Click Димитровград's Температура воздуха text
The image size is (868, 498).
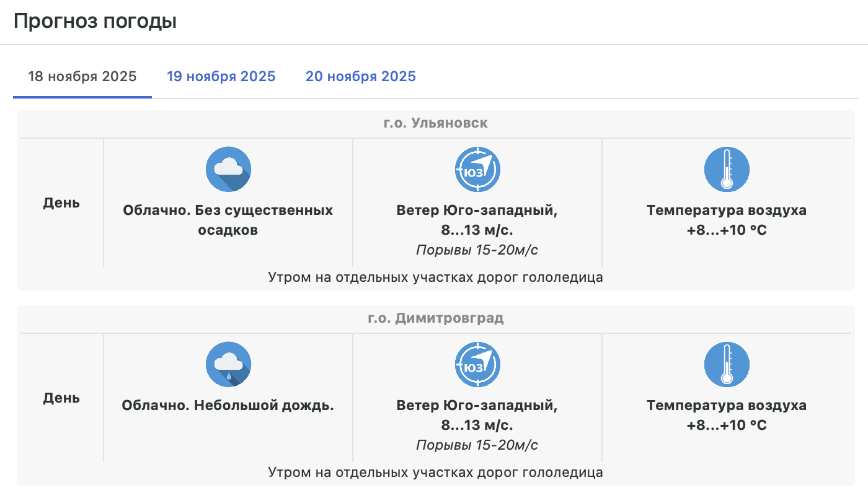(727, 406)
